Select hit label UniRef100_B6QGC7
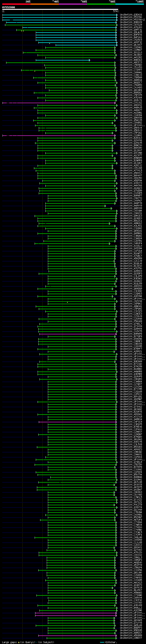 pos(131,83)
